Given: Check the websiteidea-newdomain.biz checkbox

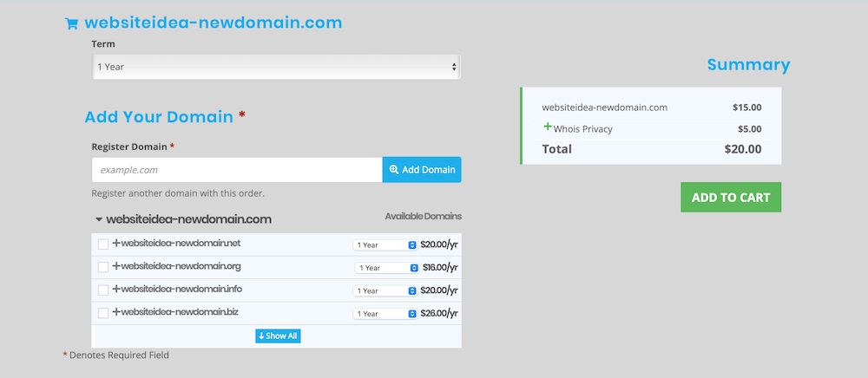Looking at the screenshot, I should pyautogui.click(x=103, y=313).
